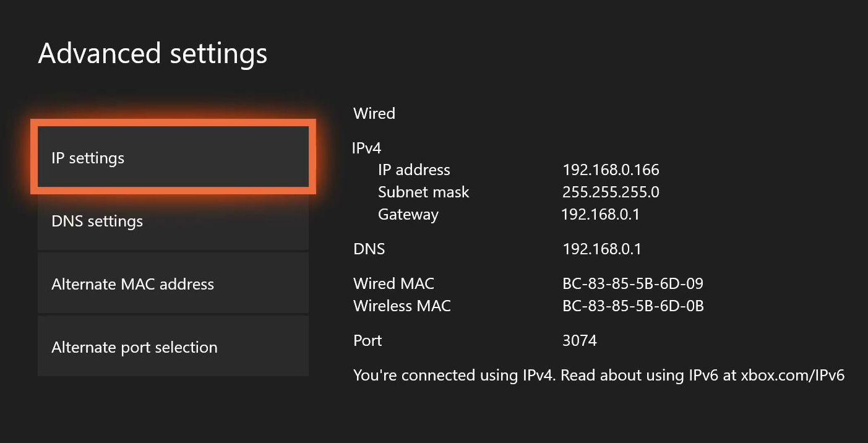The height and width of the screenshot is (443, 868).
Task: Open DNS settings
Action: [x=173, y=221]
